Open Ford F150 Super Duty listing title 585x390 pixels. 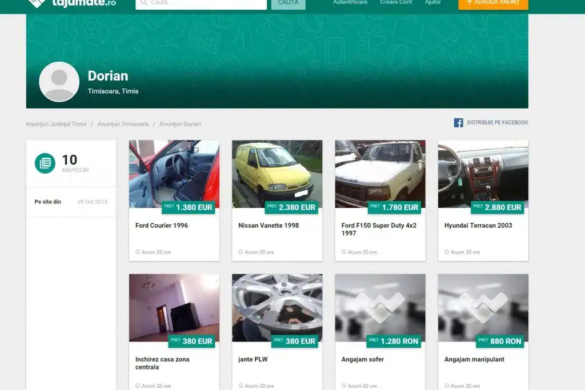(x=379, y=229)
